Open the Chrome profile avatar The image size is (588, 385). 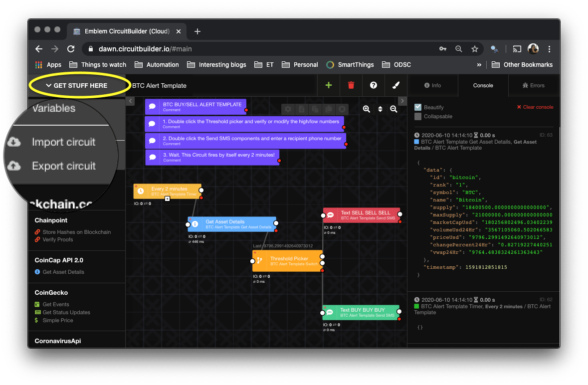[x=533, y=49]
